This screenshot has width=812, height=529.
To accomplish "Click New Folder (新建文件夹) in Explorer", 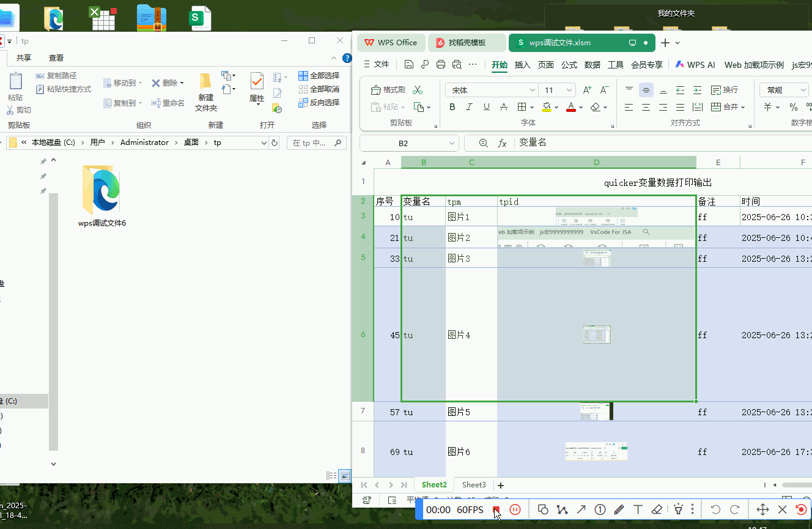I will click(x=206, y=92).
